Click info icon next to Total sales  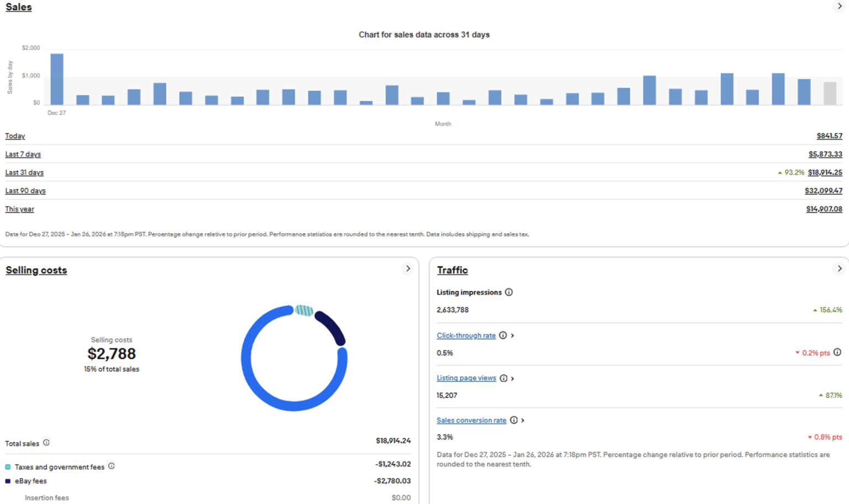[x=46, y=443]
